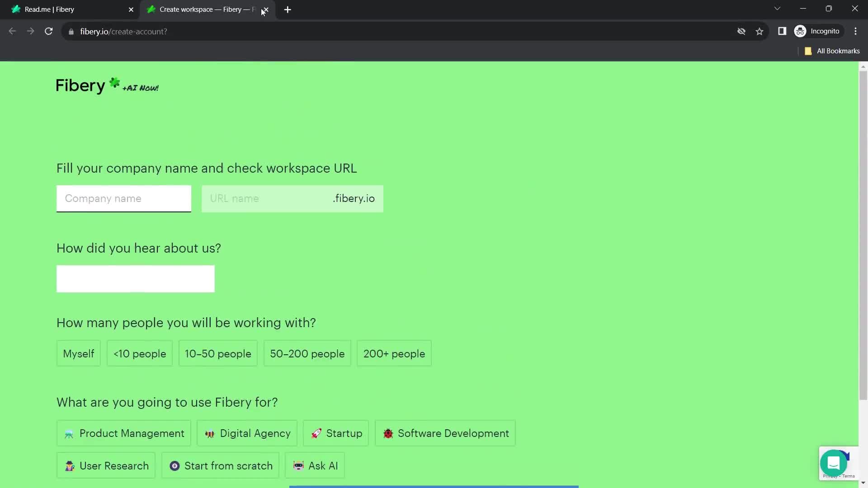Open the browser side panel icon
The height and width of the screenshot is (488, 868).
pyautogui.click(x=782, y=31)
